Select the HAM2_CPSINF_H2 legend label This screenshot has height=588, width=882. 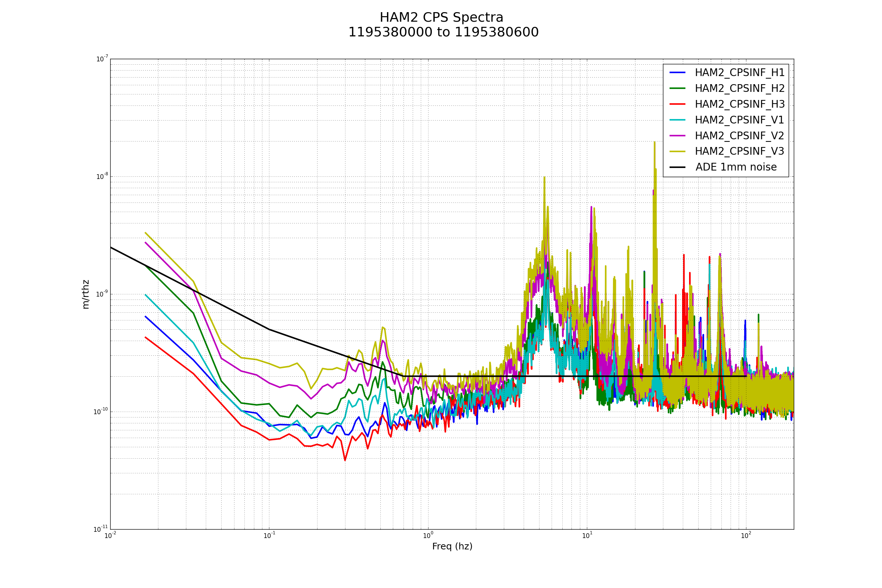coord(739,88)
